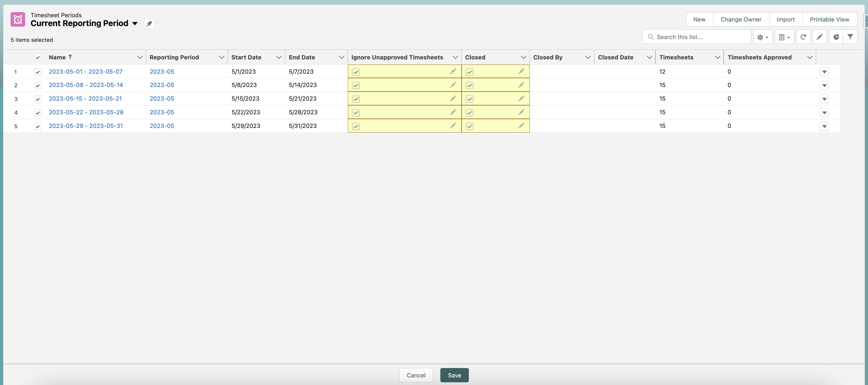Open the Current Reporting Period view selector
Screen dimensions: 868x385
(x=135, y=23)
